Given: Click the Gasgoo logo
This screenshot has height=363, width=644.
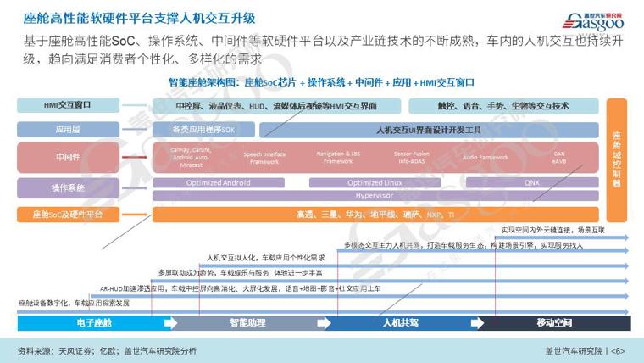Looking at the screenshot, I should (x=593, y=22).
